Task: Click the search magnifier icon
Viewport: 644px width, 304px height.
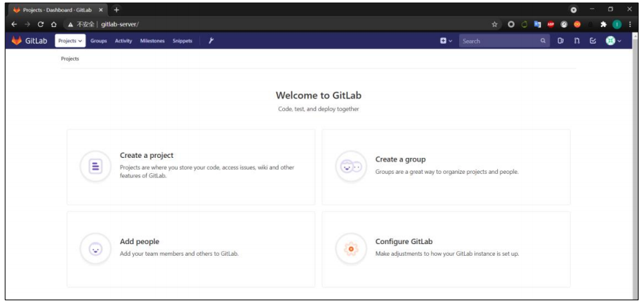Action: tap(543, 41)
